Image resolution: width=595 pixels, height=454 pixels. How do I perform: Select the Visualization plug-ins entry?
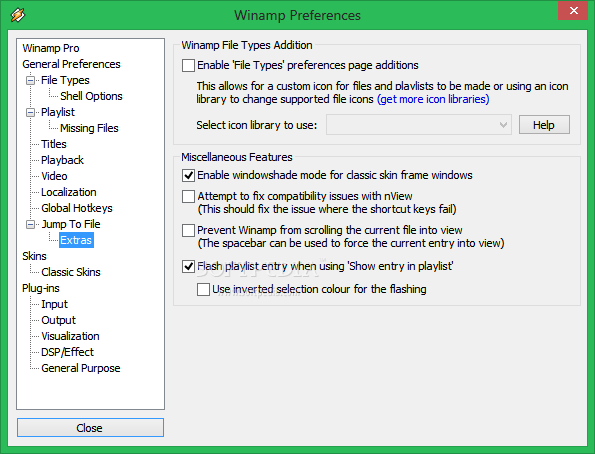pos(70,336)
